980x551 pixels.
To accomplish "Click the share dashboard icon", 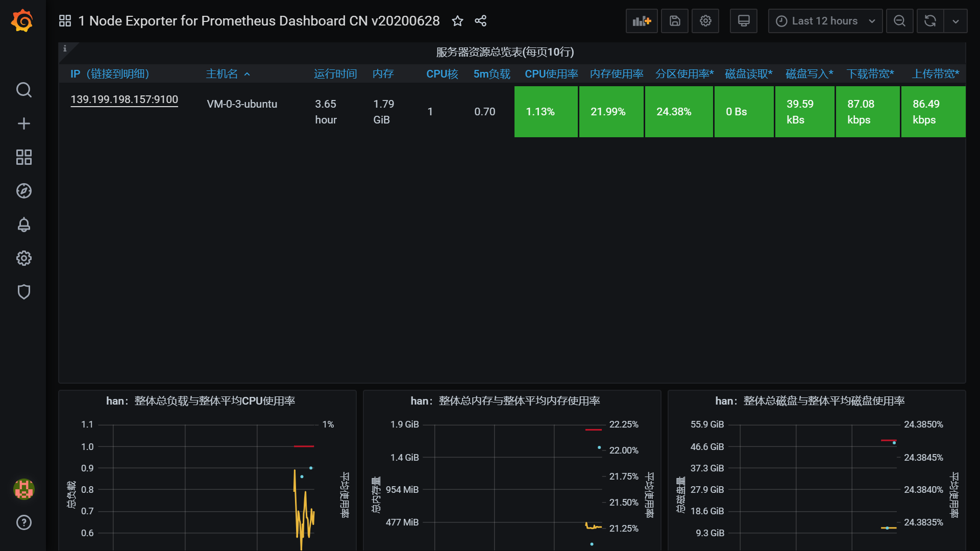I will (480, 21).
